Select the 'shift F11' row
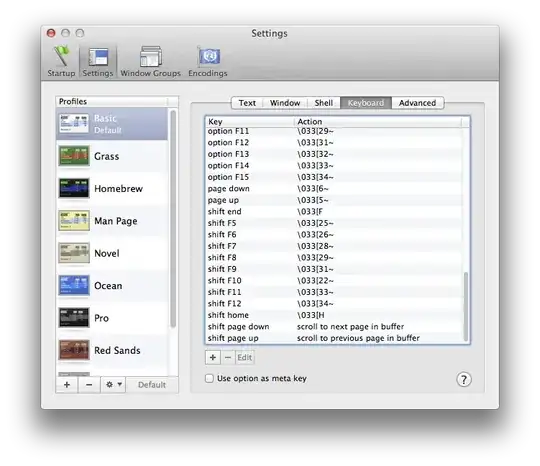This screenshot has height=466, width=540. [x=334, y=292]
